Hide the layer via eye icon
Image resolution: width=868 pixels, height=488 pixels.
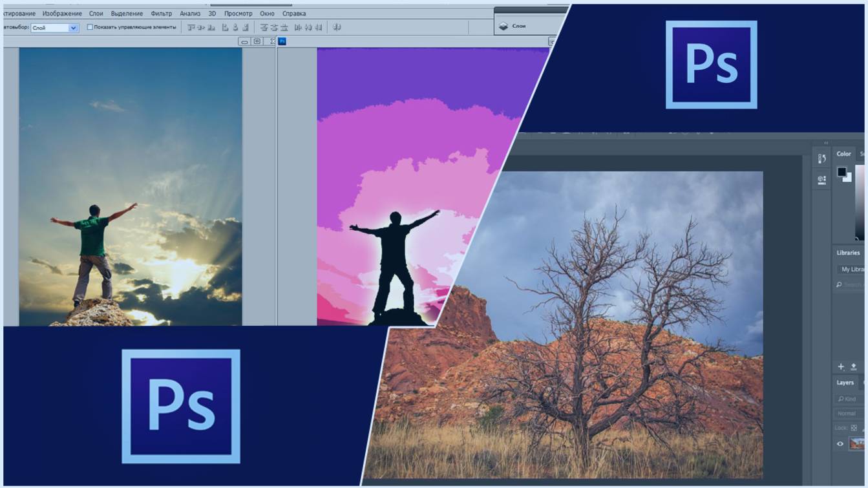pos(840,444)
